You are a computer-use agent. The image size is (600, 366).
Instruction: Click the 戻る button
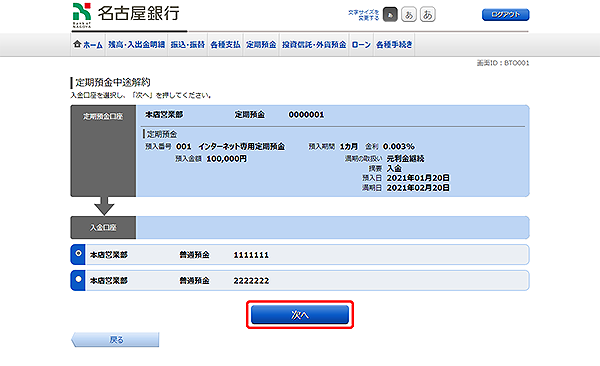click(116, 340)
